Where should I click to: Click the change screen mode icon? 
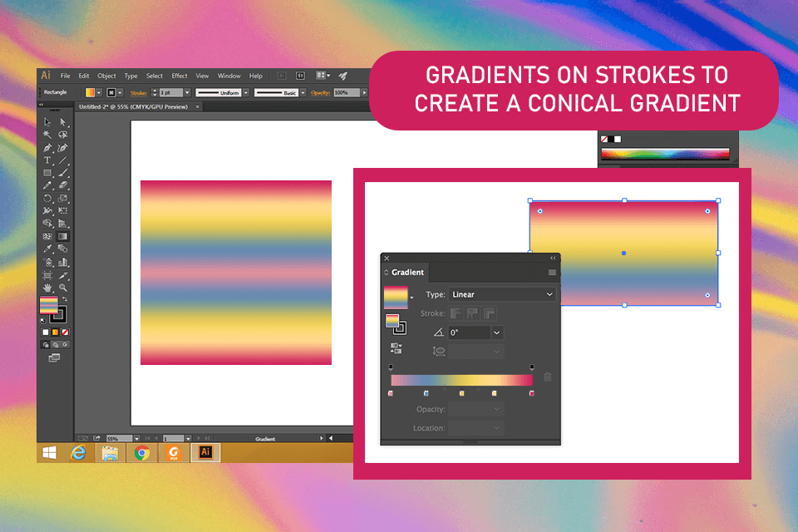pyautogui.click(x=54, y=358)
